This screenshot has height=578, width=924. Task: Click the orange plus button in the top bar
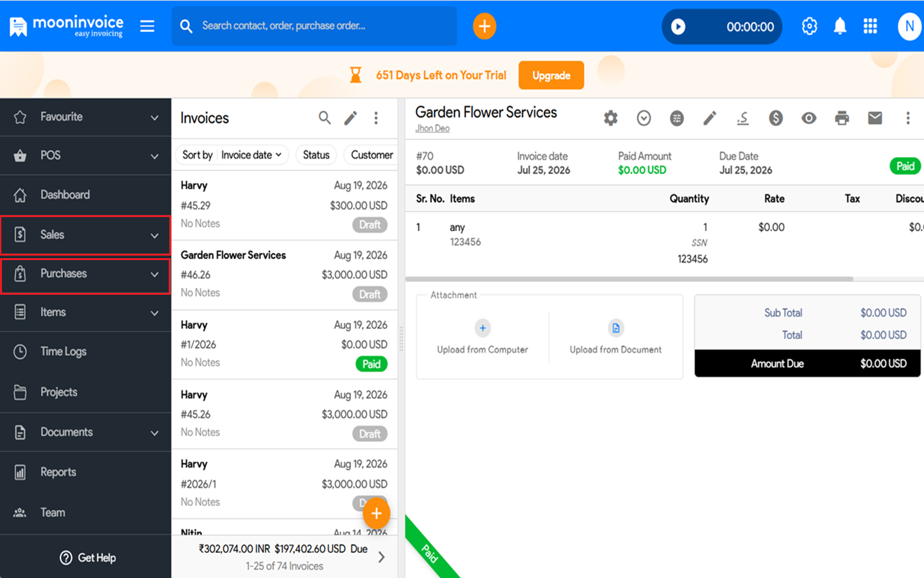click(x=484, y=26)
